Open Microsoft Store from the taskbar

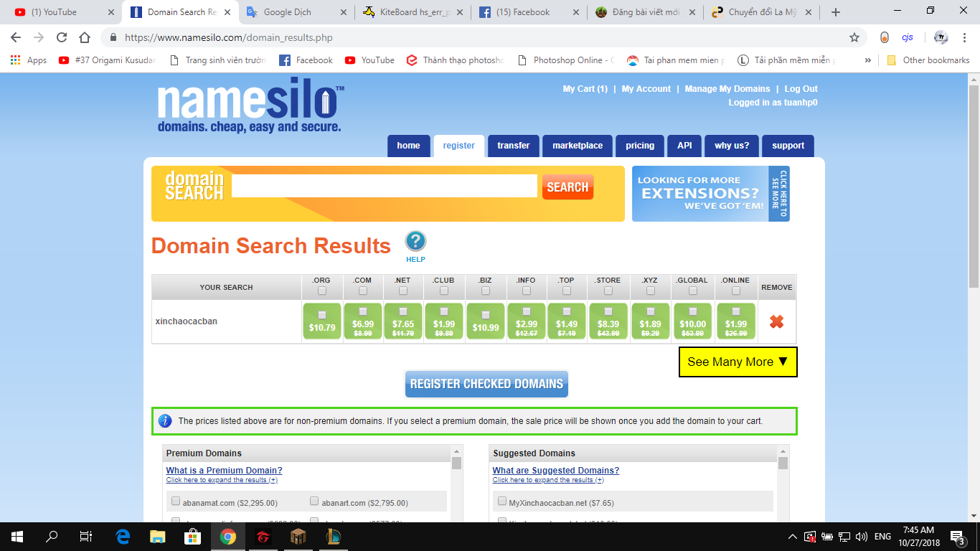click(x=193, y=537)
